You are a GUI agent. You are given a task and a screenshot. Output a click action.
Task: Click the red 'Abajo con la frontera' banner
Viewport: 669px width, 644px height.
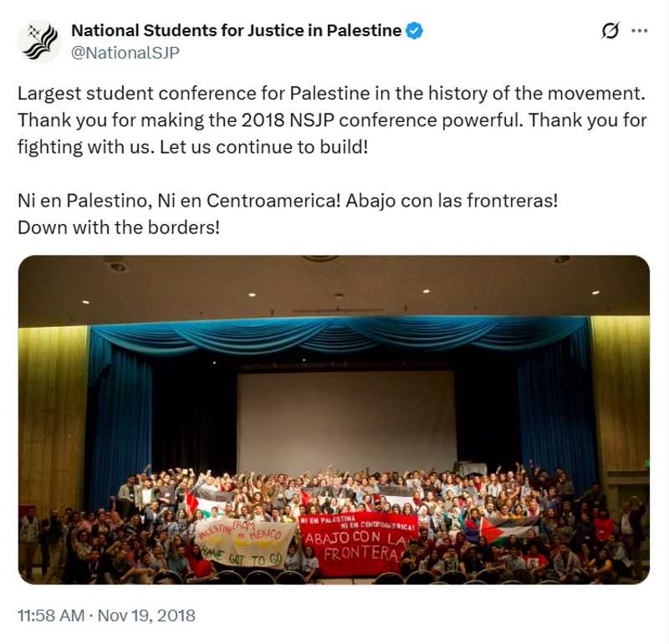pos(358,543)
